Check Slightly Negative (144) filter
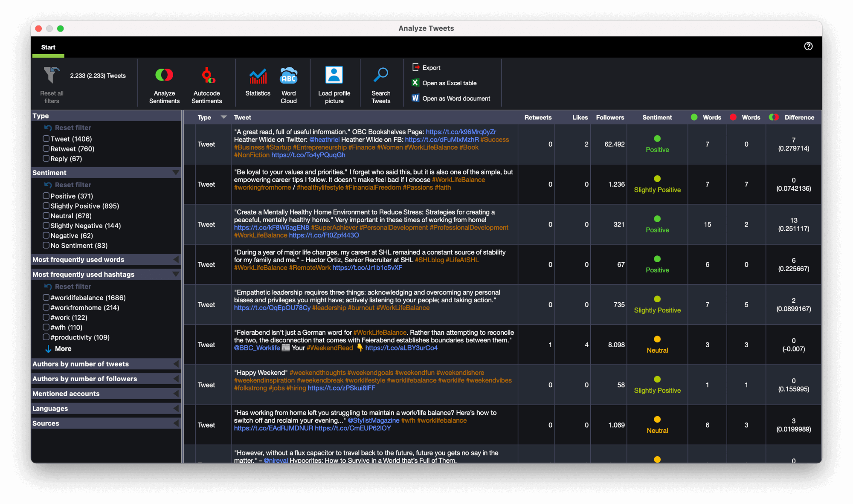This screenshot has height=504, width=853. click(46, 225)
